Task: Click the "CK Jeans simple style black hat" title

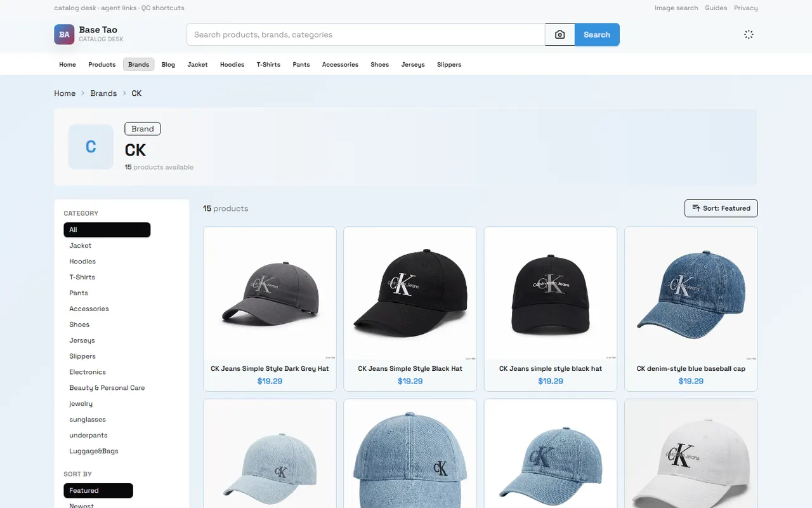Action: click(x=551, y=368)
